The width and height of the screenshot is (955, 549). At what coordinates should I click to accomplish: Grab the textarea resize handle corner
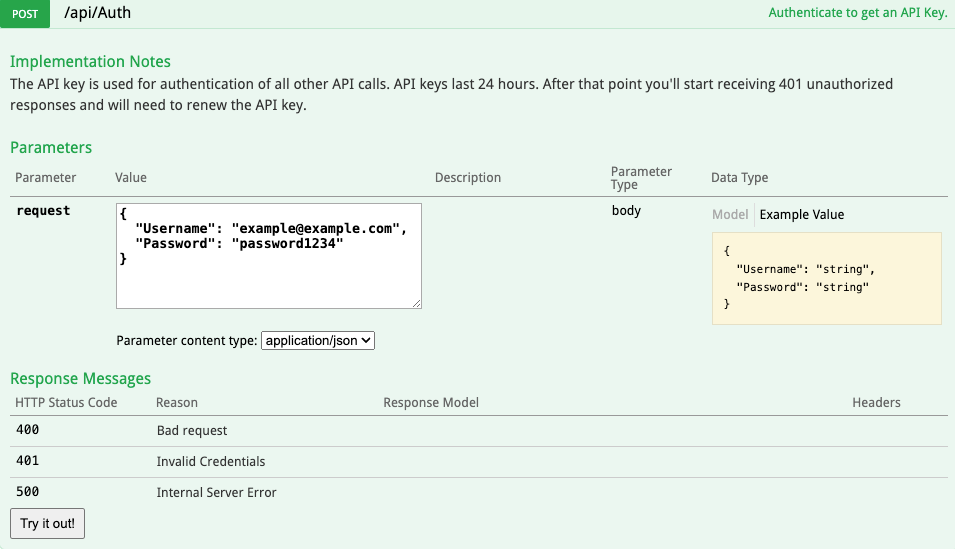(417, 303)
